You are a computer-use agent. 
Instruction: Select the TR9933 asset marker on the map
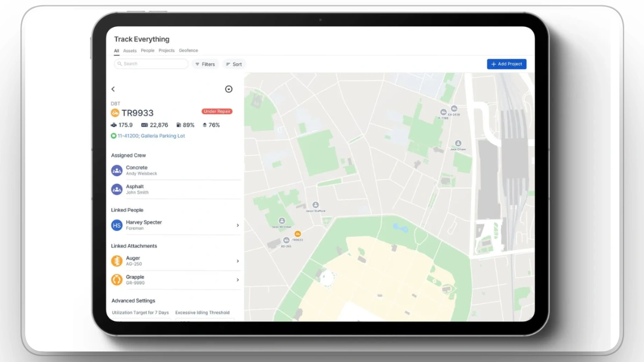[x=298, y=234]
